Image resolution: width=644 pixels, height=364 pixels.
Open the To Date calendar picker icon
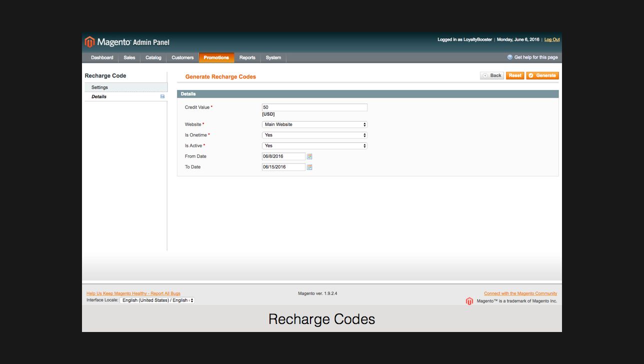click(309, 167)
